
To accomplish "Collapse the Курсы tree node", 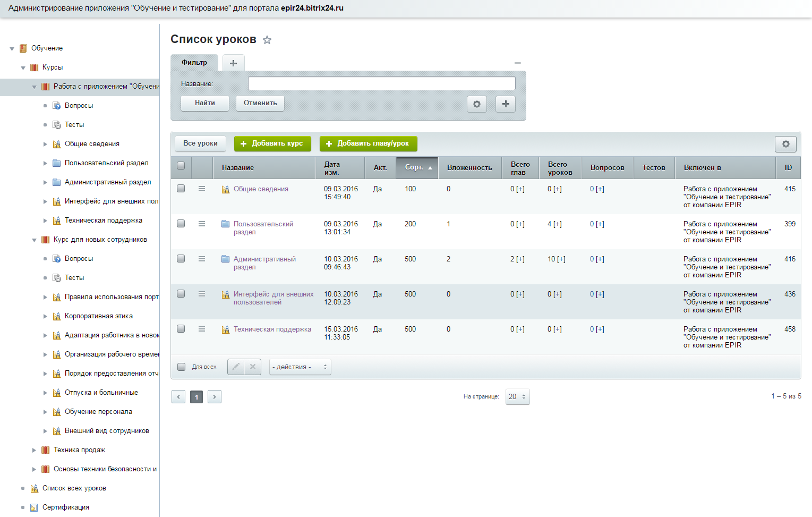I will (23, 68).
